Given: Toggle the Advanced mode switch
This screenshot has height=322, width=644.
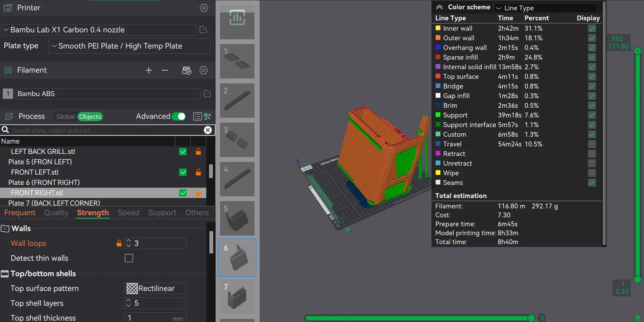Looking at the screenshot, I should (x=179, y=116).
